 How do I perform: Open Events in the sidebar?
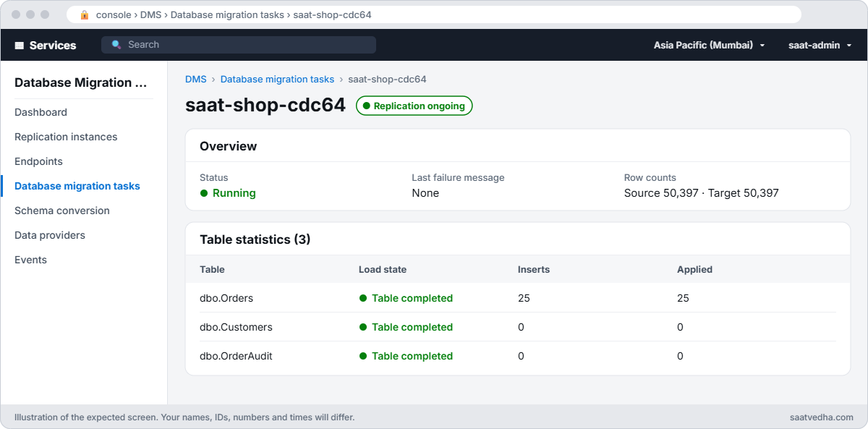click(30, 260)
